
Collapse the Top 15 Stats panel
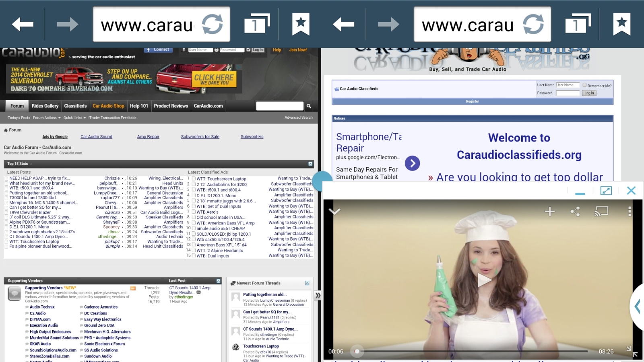(310, 164)
